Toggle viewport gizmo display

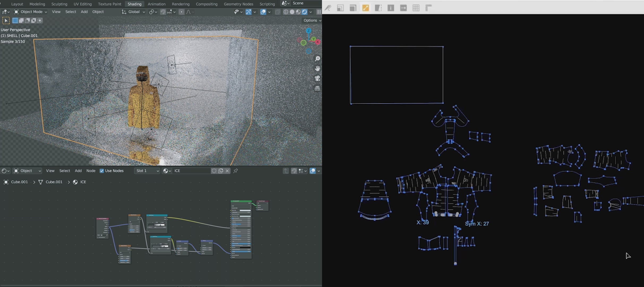[x=248, y=12]
